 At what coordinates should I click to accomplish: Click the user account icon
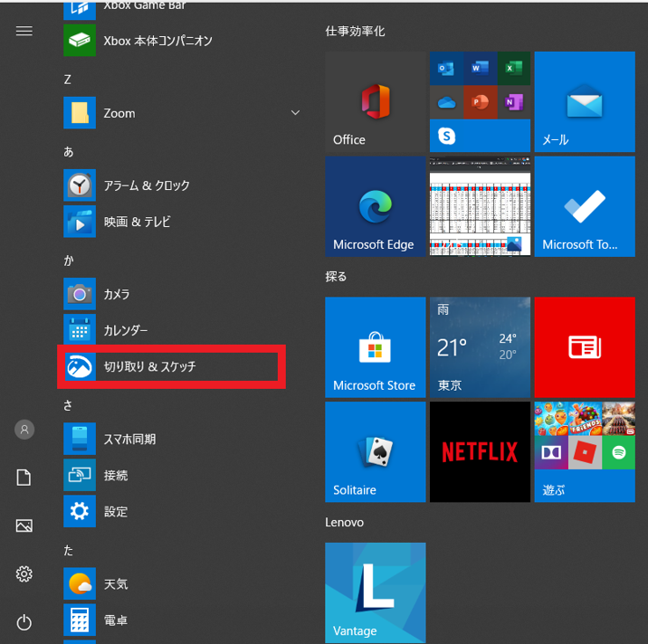(x=24, y=430)
